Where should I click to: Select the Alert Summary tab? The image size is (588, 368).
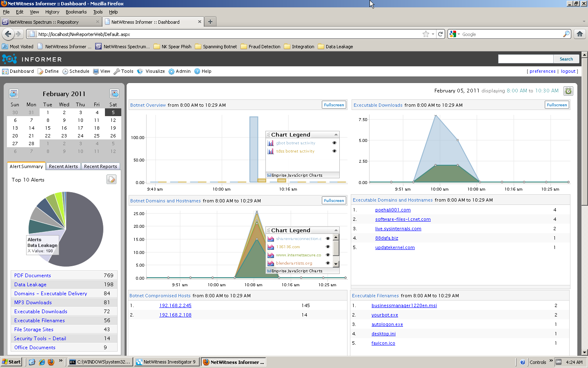click(x=26, y=166)
